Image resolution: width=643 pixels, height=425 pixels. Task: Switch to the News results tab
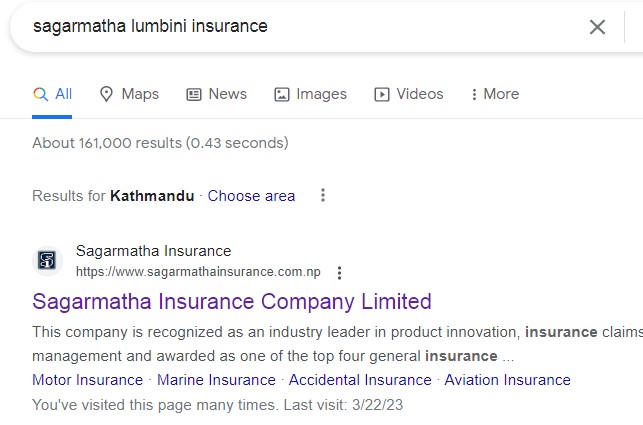(x=227, y=94)
